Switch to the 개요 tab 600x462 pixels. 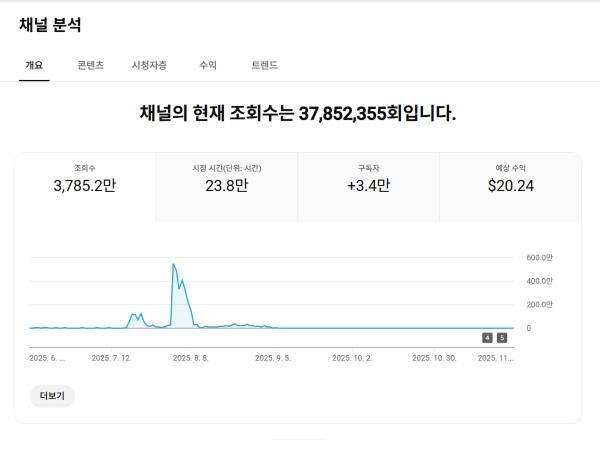click(x=34, y=65)
